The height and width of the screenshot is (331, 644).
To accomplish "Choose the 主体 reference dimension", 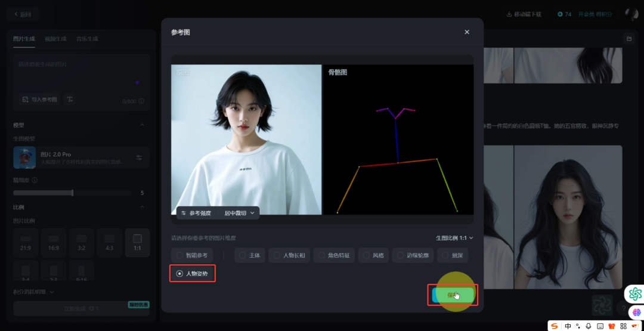I will pos(250,255).
